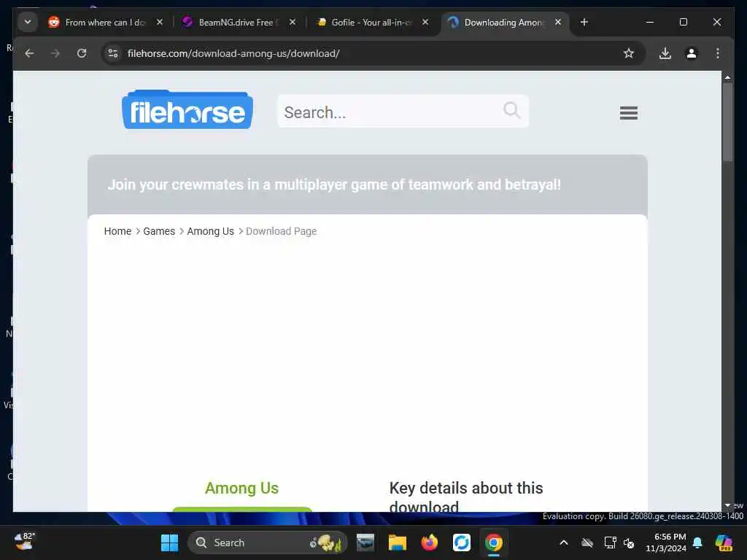Minimize the Chrome window
747x560 pixels.
click(x=649, y=22)
